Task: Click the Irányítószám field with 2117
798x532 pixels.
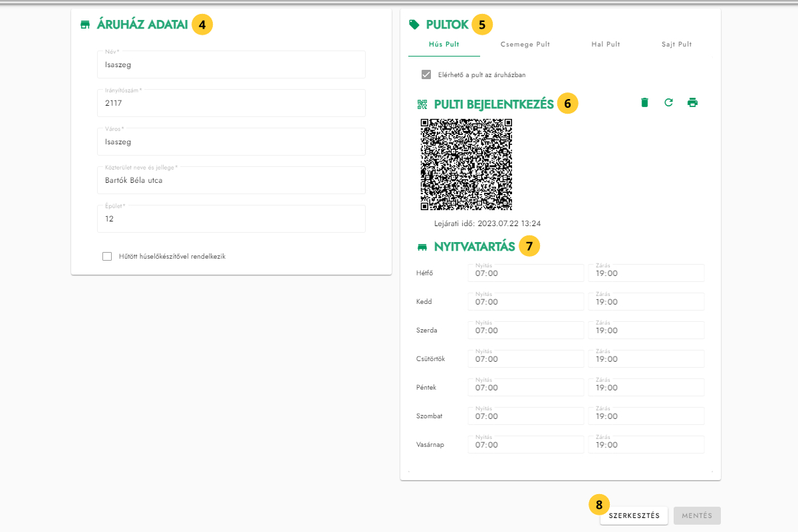Action: click(x=231, y=103)
